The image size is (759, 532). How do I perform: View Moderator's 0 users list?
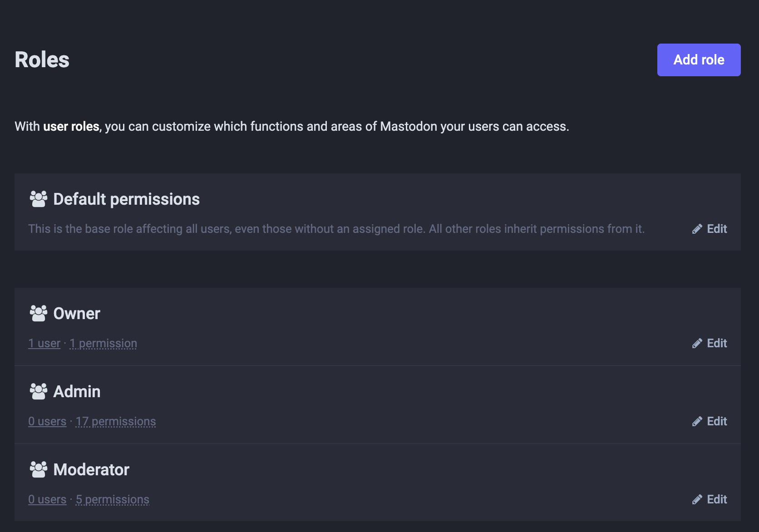[x=47, y=500]
